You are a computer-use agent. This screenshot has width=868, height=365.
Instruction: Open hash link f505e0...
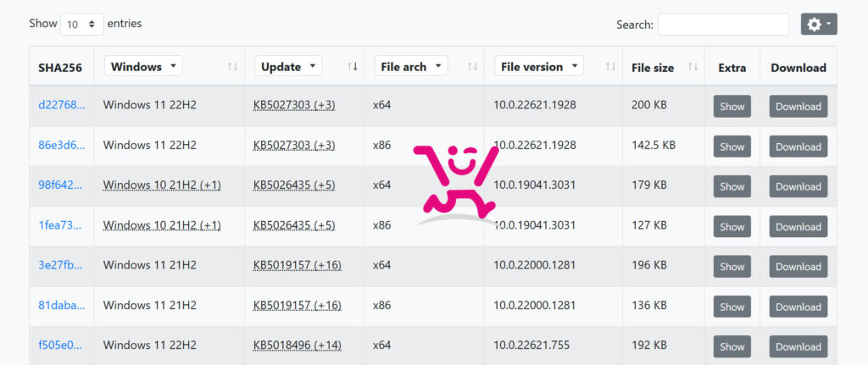point(60,346)
